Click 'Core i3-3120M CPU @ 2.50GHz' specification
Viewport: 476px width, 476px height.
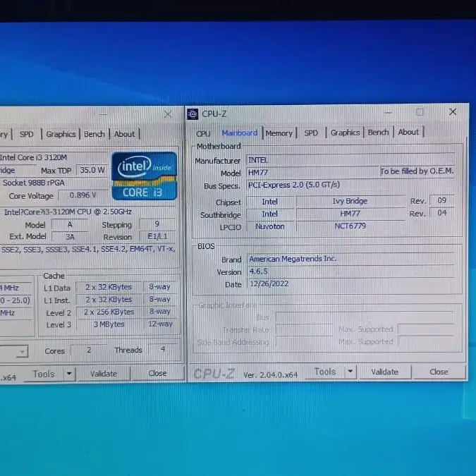[68, 212]
